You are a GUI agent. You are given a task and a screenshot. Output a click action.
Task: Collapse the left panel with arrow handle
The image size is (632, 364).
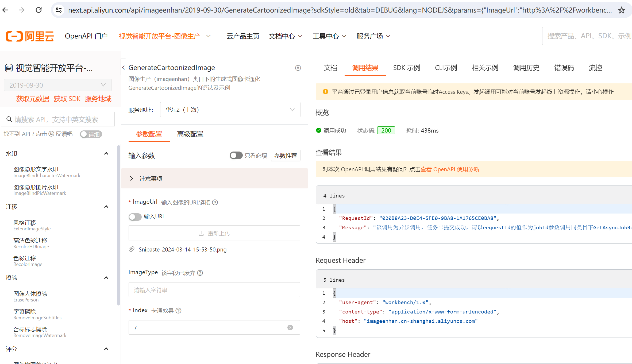(123, 68)
